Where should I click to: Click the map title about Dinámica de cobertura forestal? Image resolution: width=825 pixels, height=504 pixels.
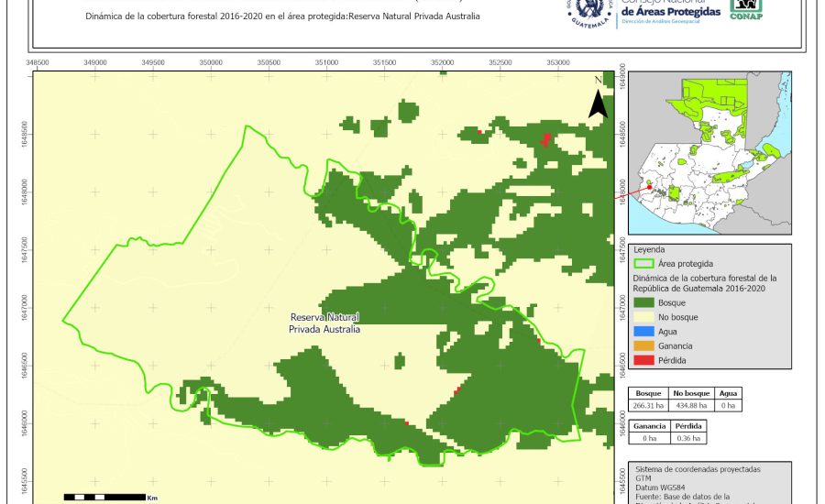point(282,16)
